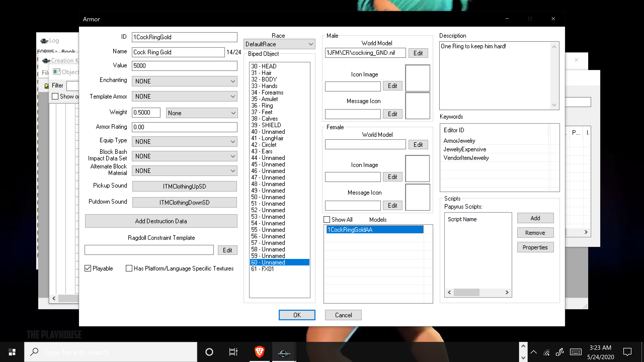This screenshot has width=644, height=362.
Task: Select VendorItemJewelry keyword
Action: (466, 158)
